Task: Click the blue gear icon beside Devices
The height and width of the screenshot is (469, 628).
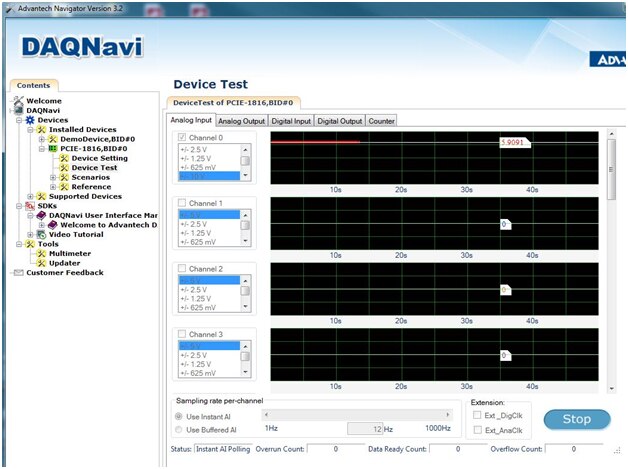Action: 30,120
